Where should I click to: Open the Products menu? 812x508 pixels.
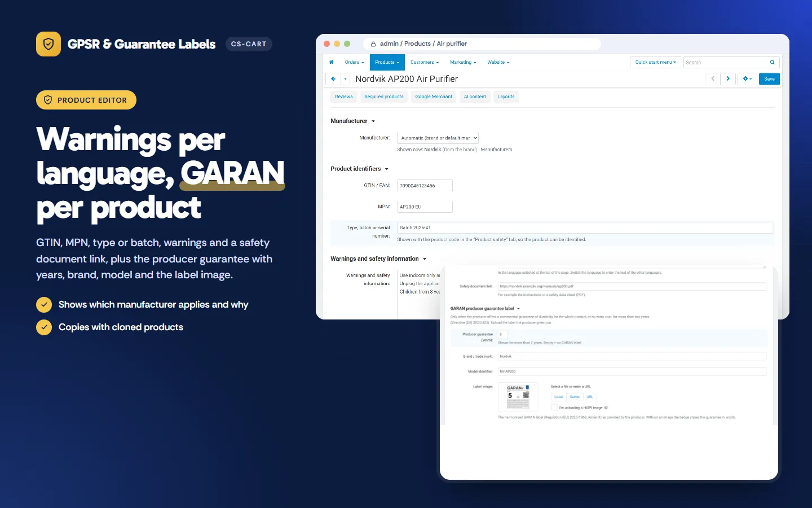[x=387, y=62]
